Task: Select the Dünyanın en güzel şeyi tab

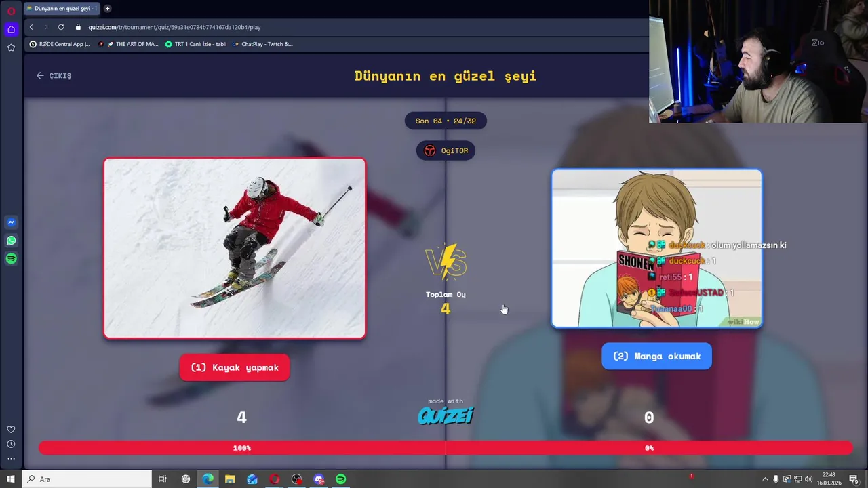Action: tap(62, 9)
